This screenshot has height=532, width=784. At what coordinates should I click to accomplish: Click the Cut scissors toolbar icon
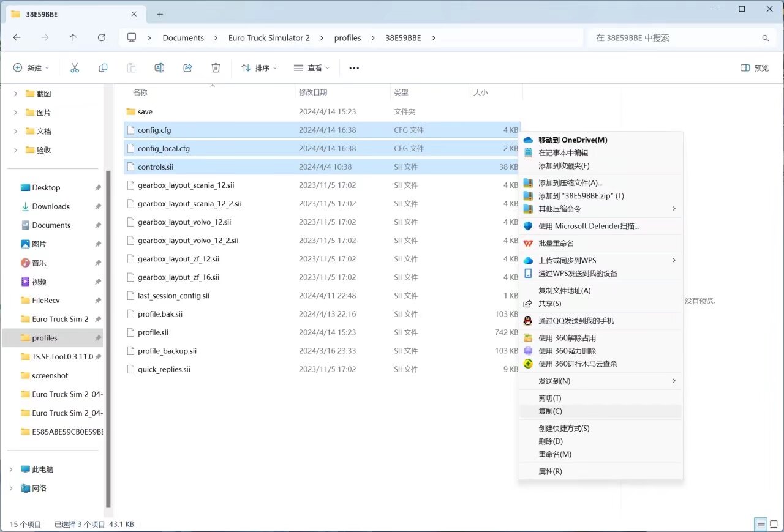pos(75,68)
